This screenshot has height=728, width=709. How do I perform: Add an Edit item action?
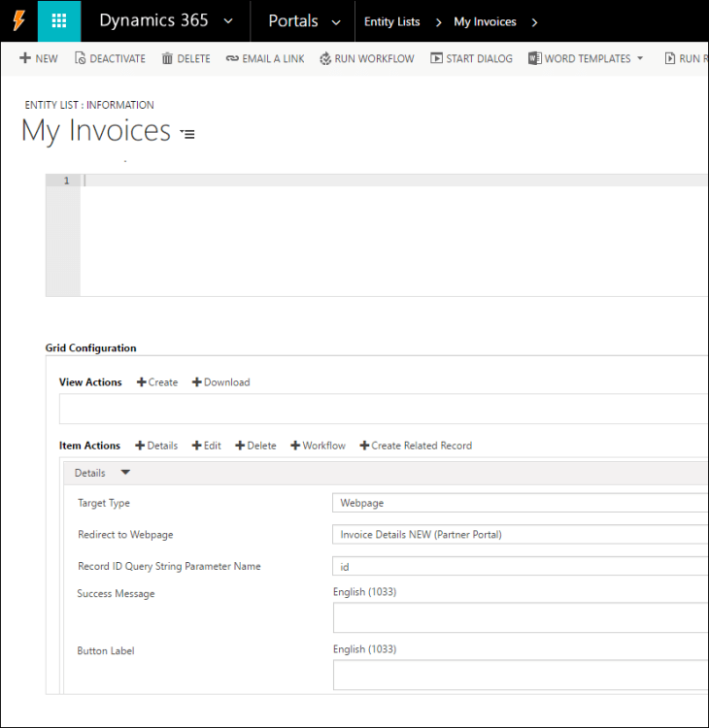pos(207,446)
